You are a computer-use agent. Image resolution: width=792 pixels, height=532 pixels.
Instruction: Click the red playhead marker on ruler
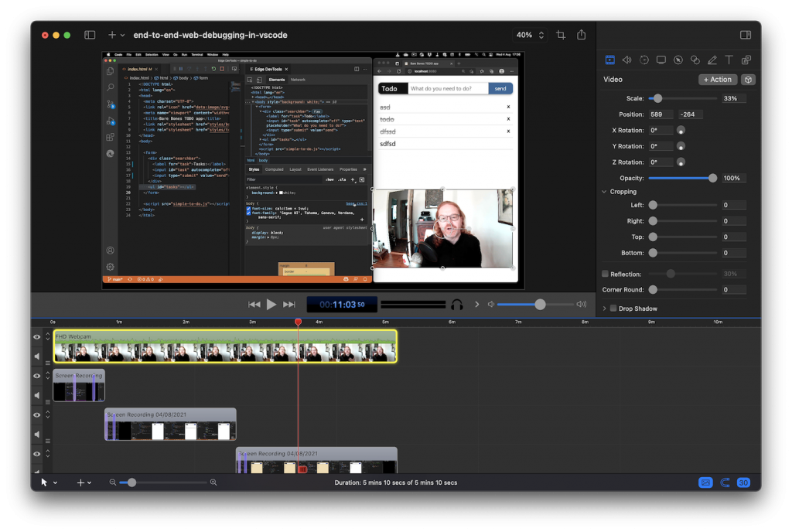pos(298,322)
